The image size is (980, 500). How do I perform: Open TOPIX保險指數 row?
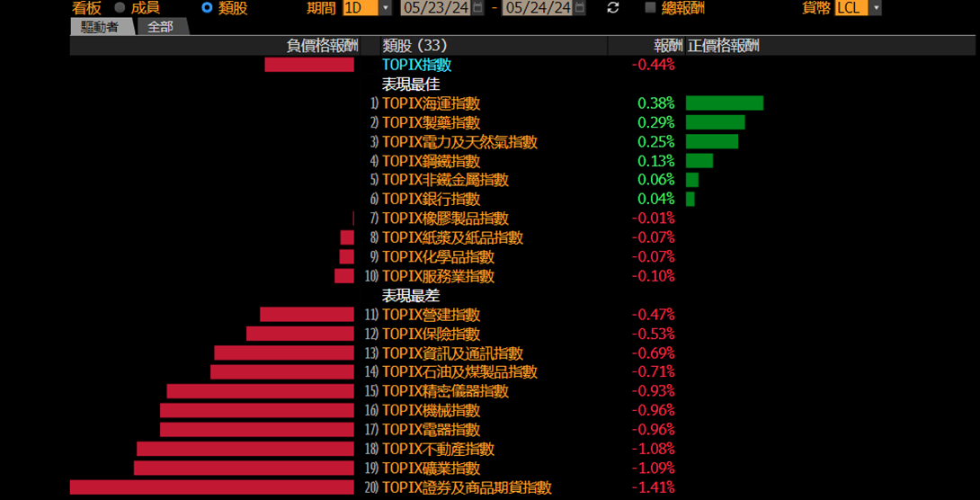pyautogui.click(x=432, y=334)
